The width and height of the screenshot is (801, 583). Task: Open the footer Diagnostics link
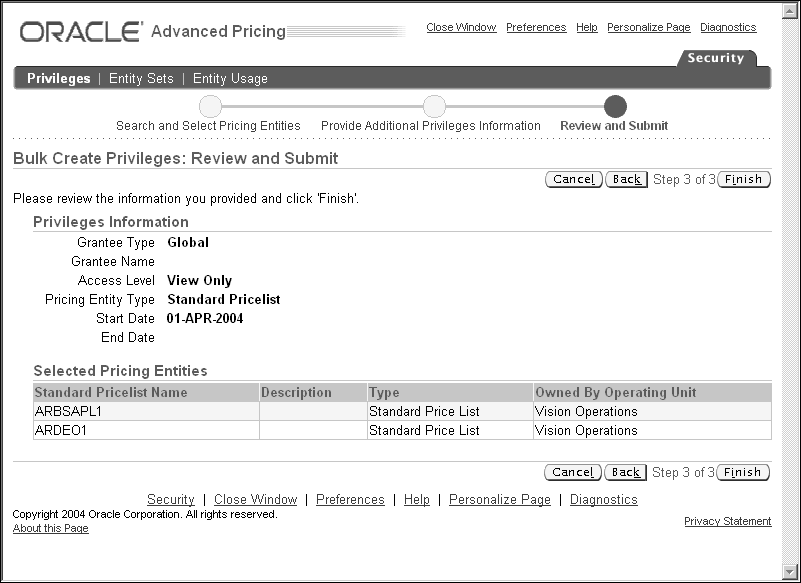[603, 499]
